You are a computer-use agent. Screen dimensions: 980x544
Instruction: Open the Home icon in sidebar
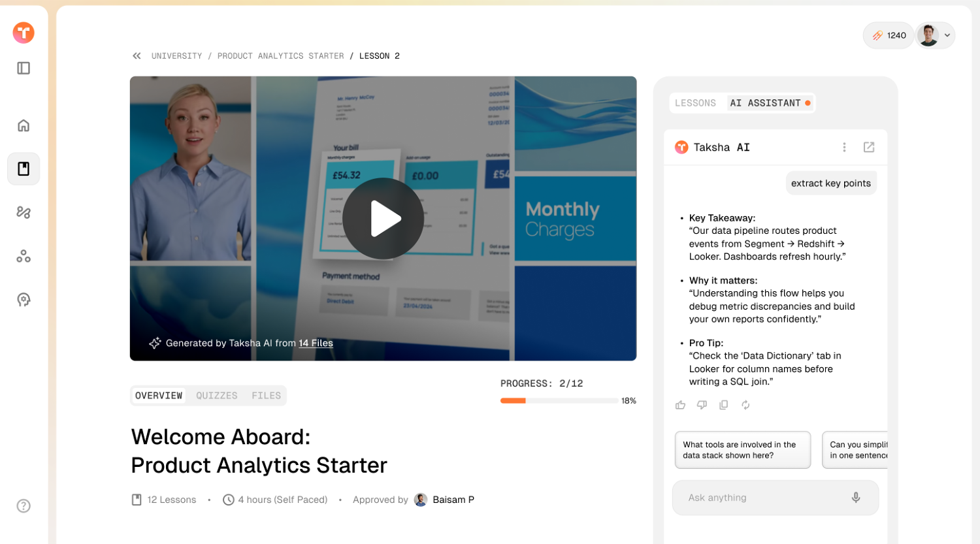[x=24, y=125]
